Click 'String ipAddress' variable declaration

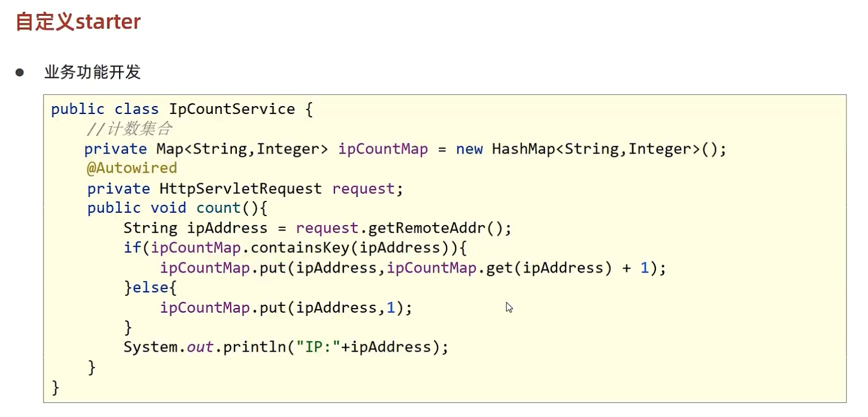(x=196, y=228)
